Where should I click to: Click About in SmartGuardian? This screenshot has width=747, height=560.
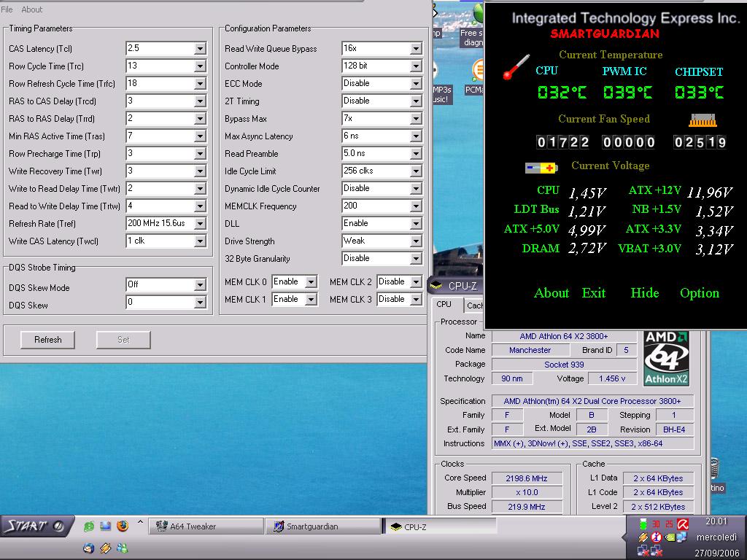551,293
